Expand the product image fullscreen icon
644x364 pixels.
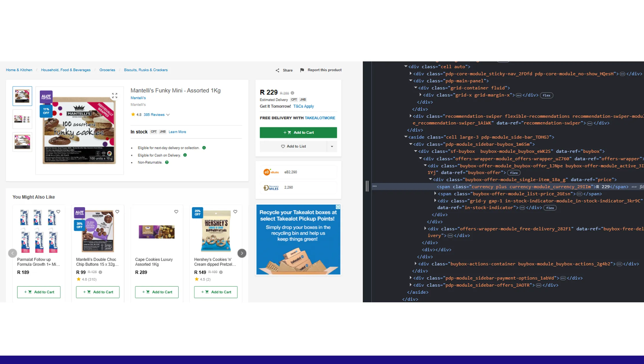[x=115, y=96]
